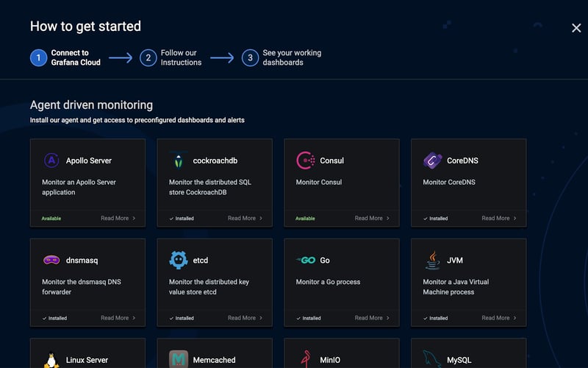
Task: Open Read More on Apollo Server card
Action: click(118, 218)
